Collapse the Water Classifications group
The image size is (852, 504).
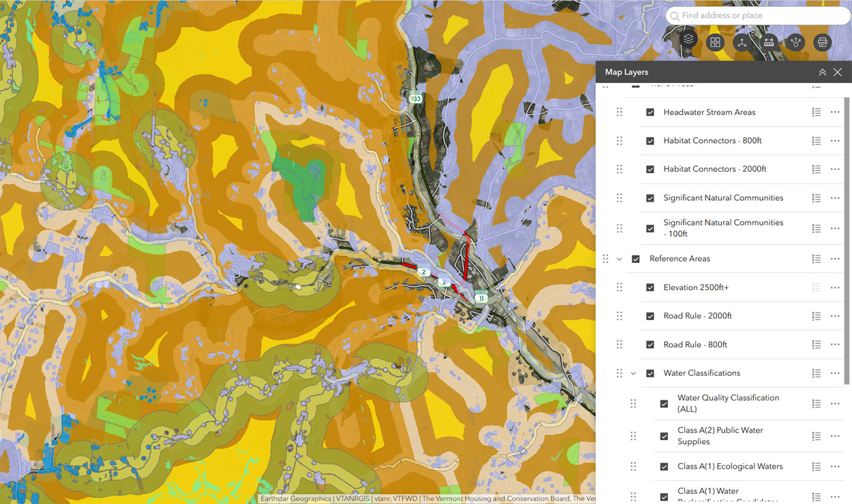[x=633, y=373]
